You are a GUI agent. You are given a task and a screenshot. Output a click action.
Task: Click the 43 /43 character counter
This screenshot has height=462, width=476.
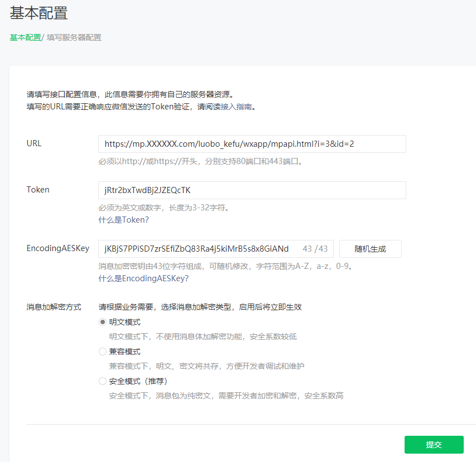[315, 249]
